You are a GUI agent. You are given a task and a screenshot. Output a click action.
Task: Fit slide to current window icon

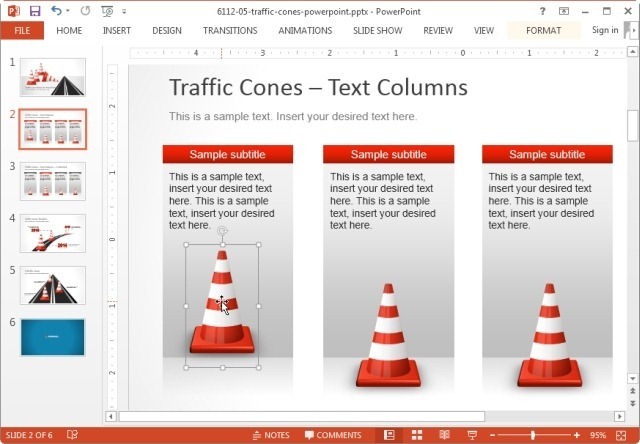(x=621, y=435)
